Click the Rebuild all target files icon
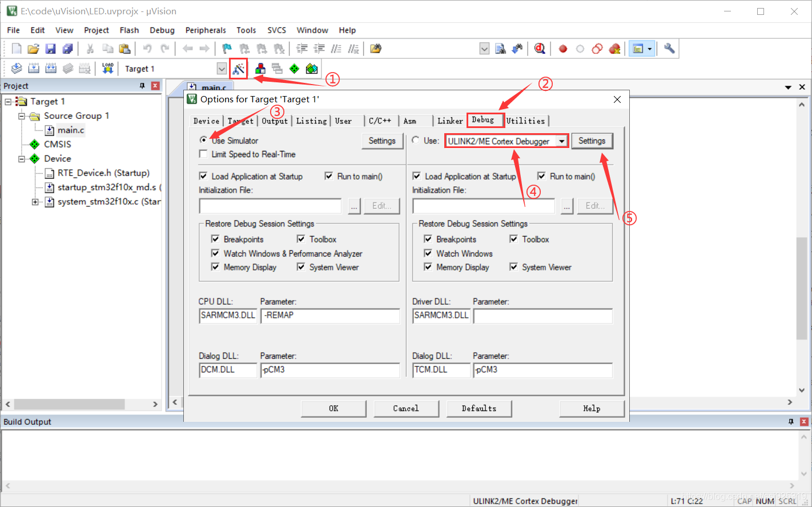The image size is (812, 507). pos(51,69)
